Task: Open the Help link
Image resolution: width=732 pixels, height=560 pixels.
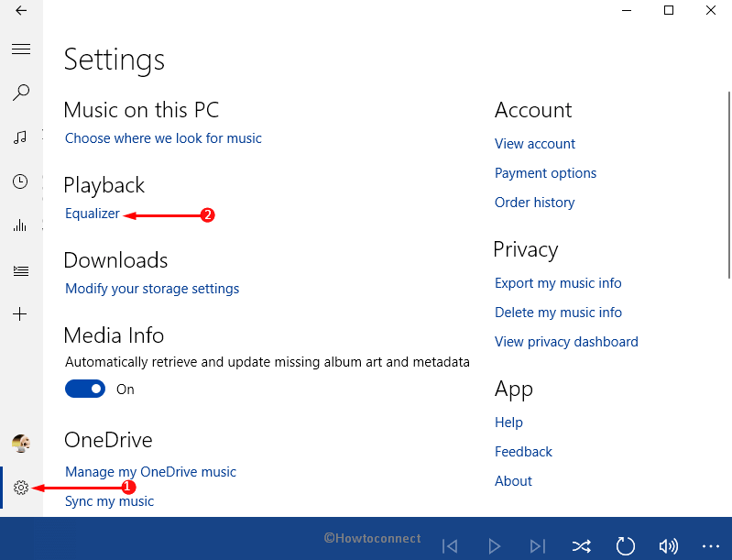Action: [508, 423]
